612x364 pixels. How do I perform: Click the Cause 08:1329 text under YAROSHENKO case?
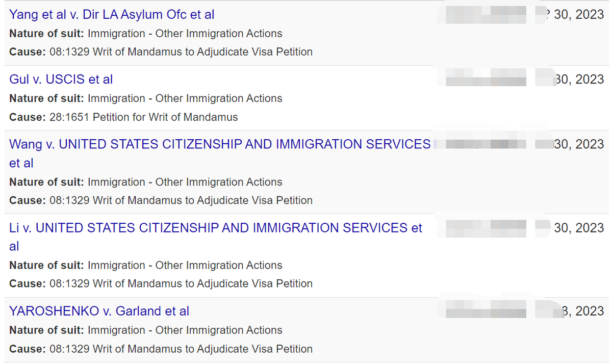click(161, 349)
